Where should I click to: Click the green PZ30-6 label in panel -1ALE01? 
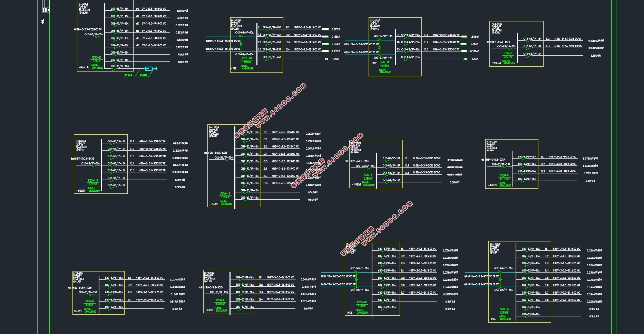pyautogui.click(x=508, y=53)
